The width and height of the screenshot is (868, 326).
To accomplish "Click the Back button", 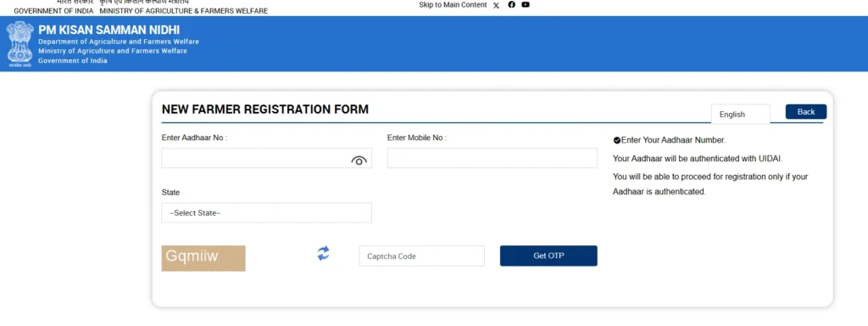I will coord(805,111).
